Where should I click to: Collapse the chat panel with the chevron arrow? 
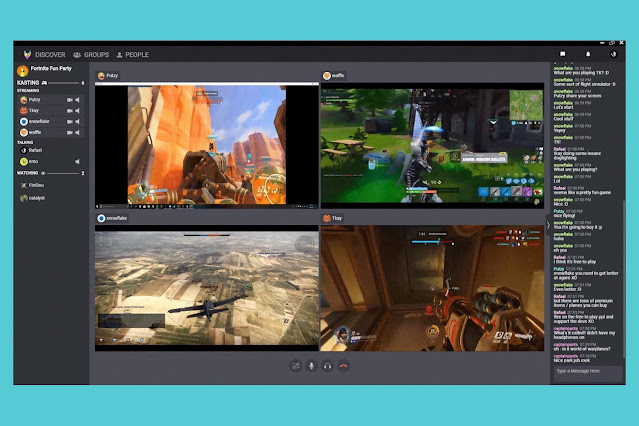(x=548, y=225)
